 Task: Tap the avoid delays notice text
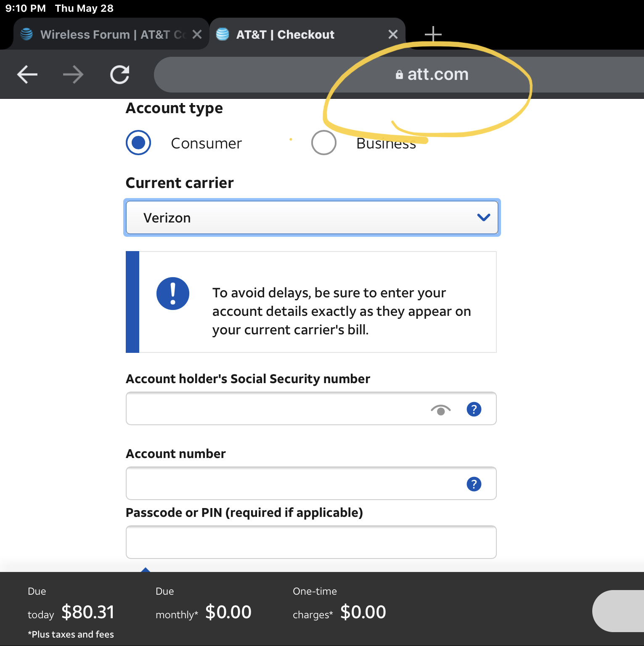(x=342, y=311)
